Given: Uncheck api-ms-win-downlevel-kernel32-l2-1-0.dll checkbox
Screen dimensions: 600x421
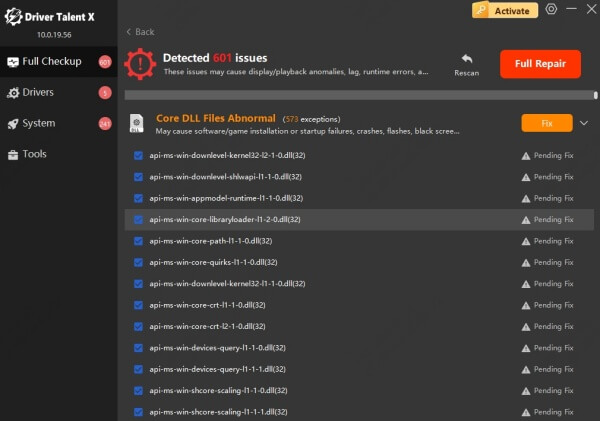Looking at the screenshot, I should point(138,155).
